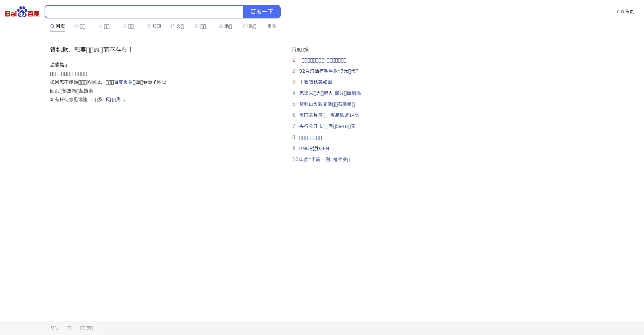
Task: Switch to the 知道 tab
Action: pos(154,26)
